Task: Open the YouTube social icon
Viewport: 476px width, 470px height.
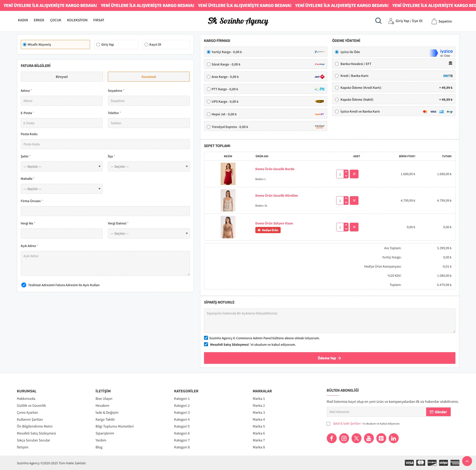Action: 369,438
